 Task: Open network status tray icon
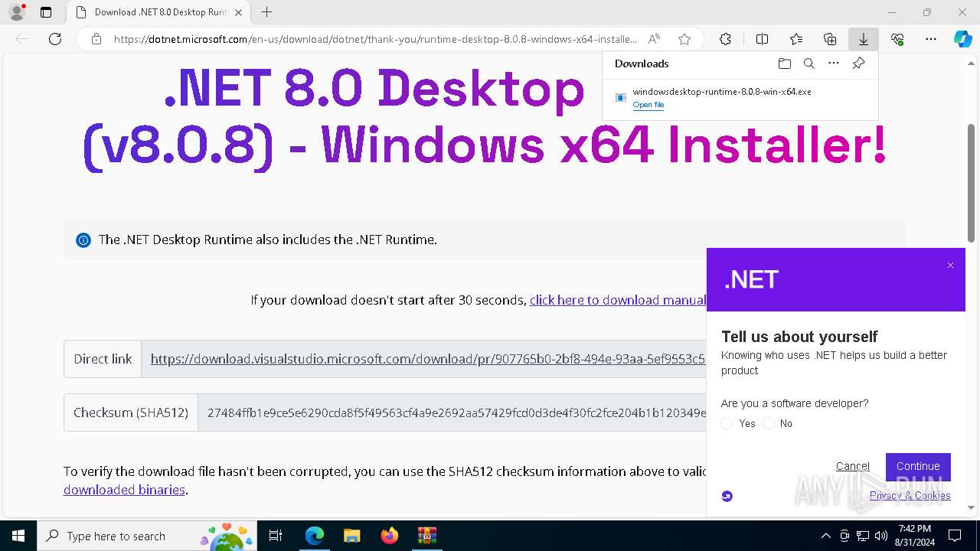tap(863, 536)
